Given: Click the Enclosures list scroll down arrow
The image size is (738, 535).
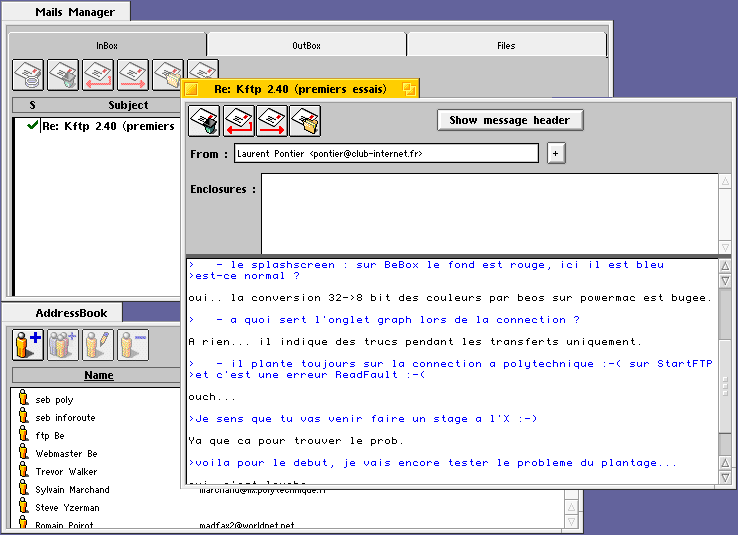Looking at the screenshot, I should coord(725,247).
